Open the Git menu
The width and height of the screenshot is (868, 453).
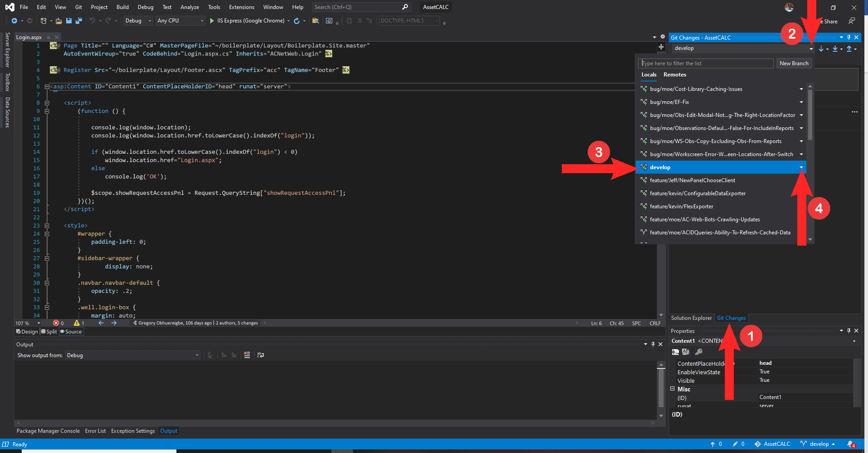78,7
